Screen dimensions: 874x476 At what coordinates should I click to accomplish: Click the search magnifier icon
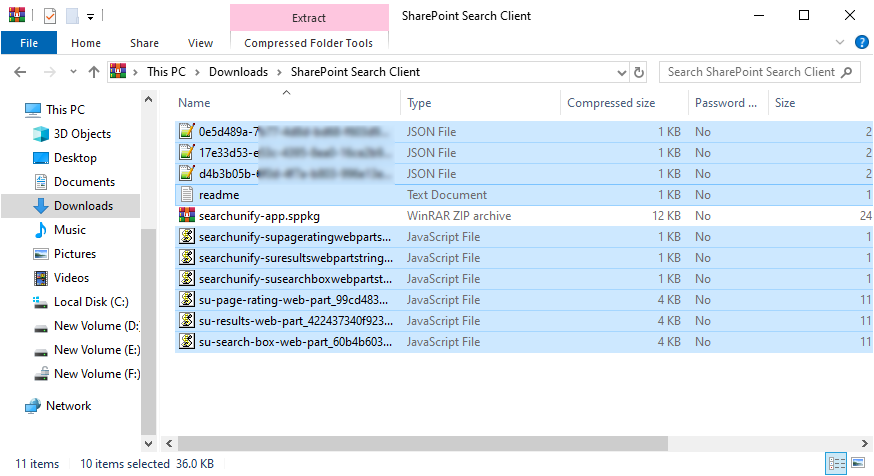(847, 72)
